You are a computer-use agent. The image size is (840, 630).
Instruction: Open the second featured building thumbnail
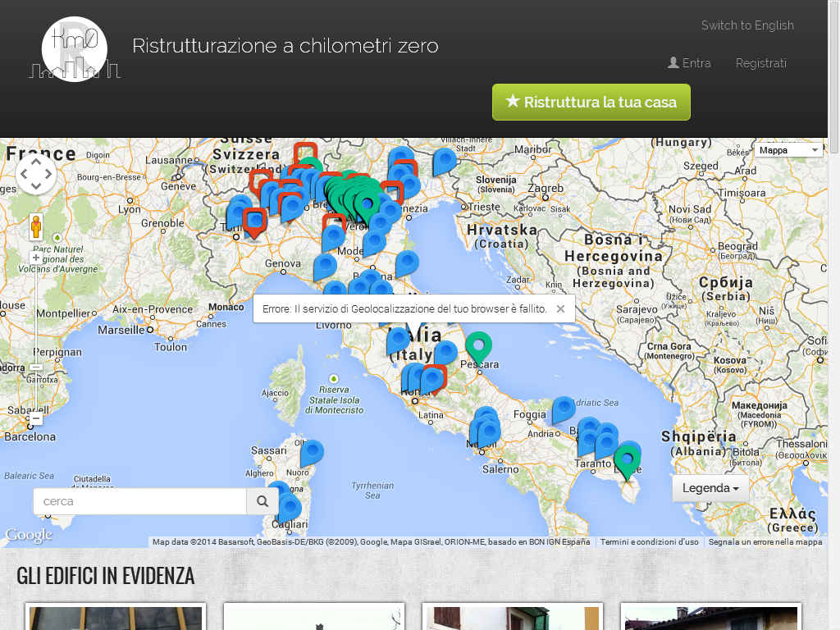[x=314, y=619]
